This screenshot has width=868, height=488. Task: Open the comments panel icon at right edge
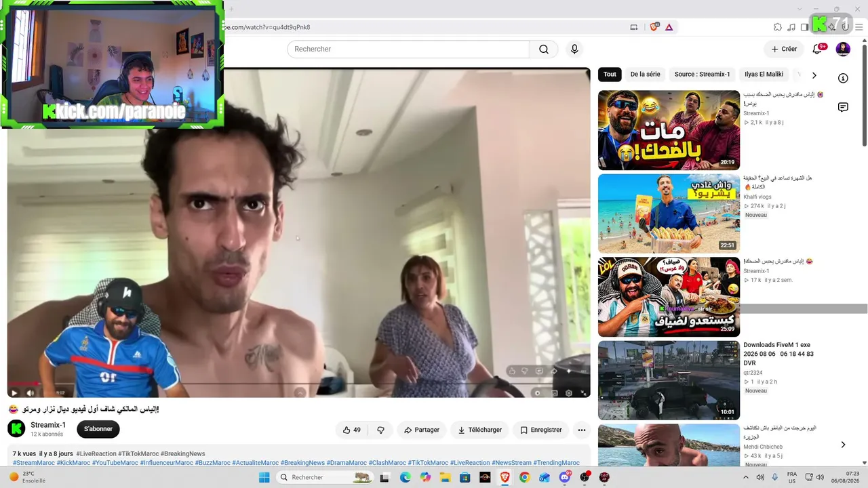[843, 107]
